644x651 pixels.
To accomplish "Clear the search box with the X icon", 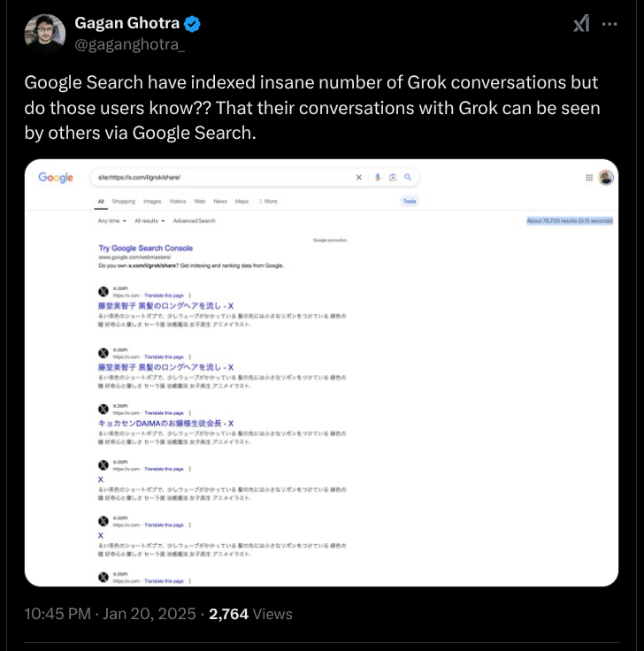I will pyautogui.click(x=359, y=177).
